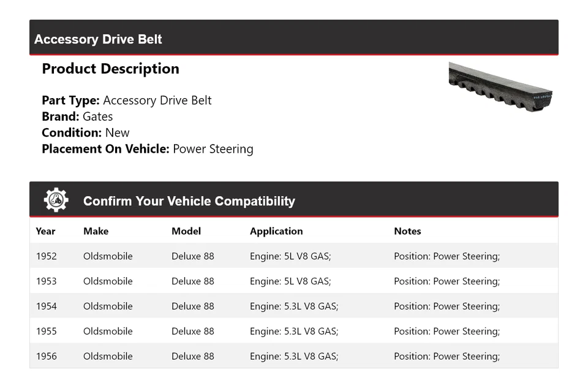
Task: Click Placement On Vehicle: Power Steering line
Action: 148,149
